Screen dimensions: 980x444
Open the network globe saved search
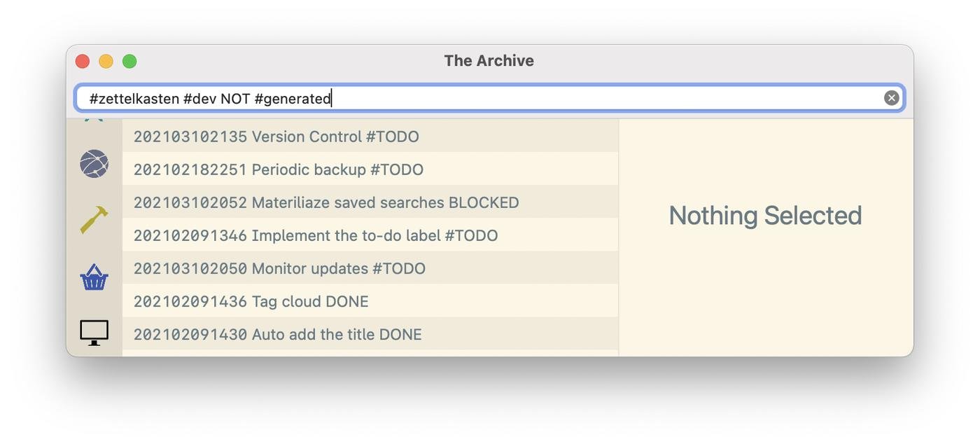pyautogui.click(x=94, y=164)
